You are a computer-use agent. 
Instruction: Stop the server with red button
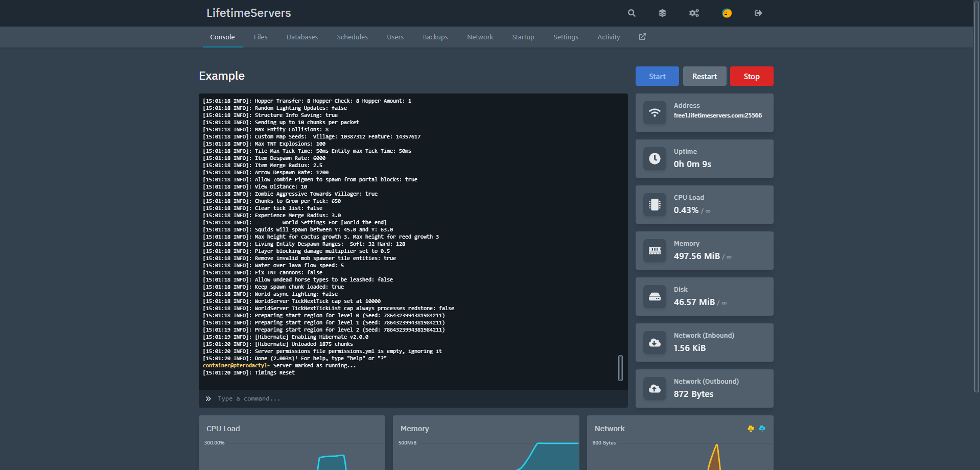[x=751, y=76]
